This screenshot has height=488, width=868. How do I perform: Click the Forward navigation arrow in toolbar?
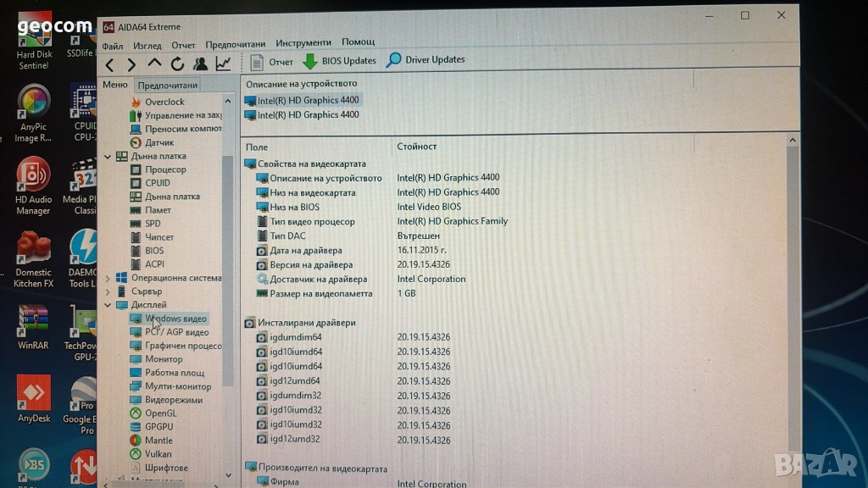131,64
